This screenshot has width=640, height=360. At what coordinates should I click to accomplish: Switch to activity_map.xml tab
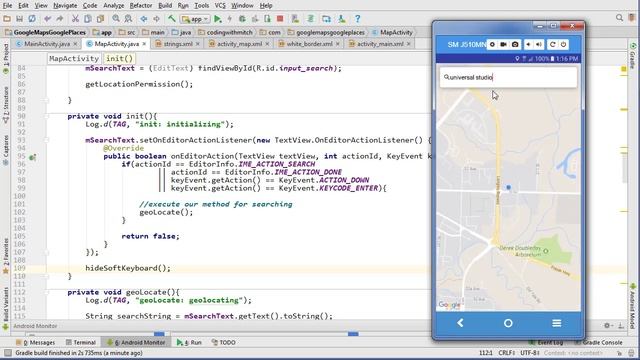(239, 44)
